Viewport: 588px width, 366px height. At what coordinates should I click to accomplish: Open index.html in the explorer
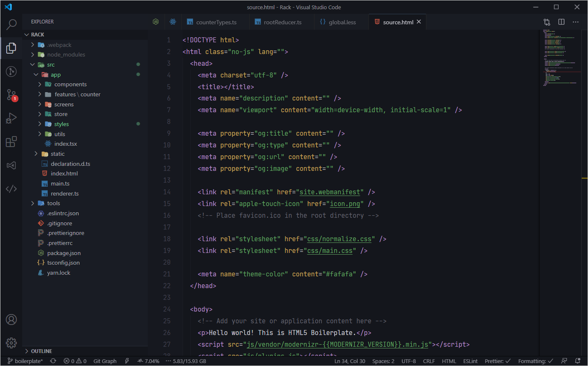click(x=86, y=173)
